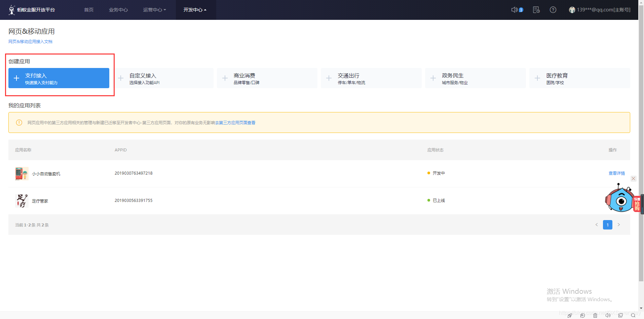Click 开发中 status text

coord(439,173)
